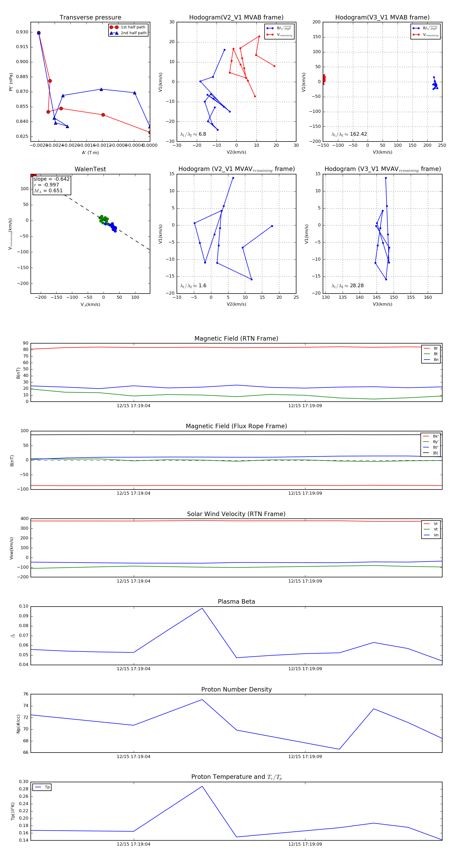This screenshot has height=868, width=473.
Task: Select the 'Vt' legend entry
Action: click(431, 529)
